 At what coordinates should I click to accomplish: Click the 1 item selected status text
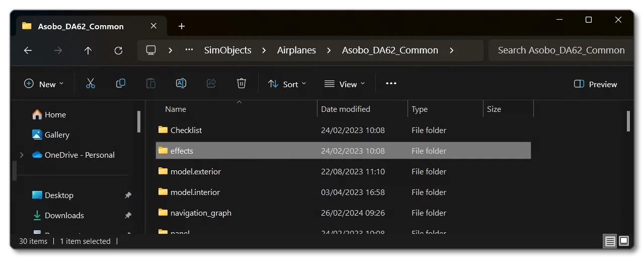pyautogui.click(x=85, y=241)
